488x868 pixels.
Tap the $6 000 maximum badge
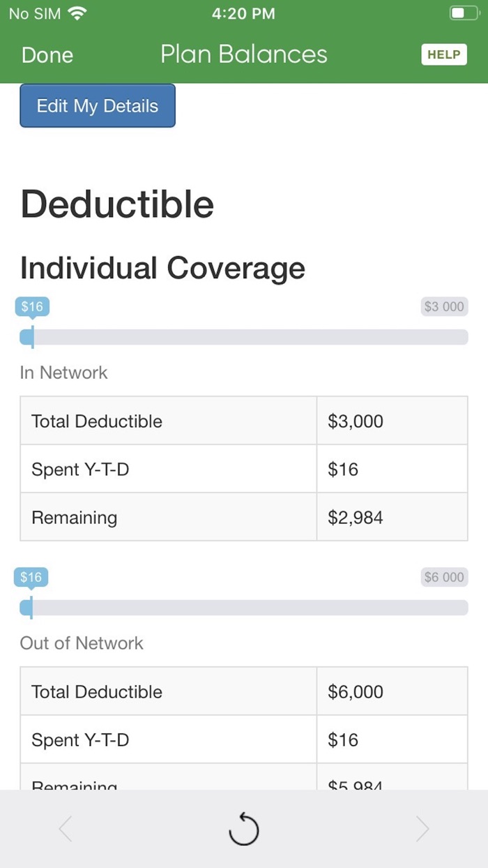443,578
